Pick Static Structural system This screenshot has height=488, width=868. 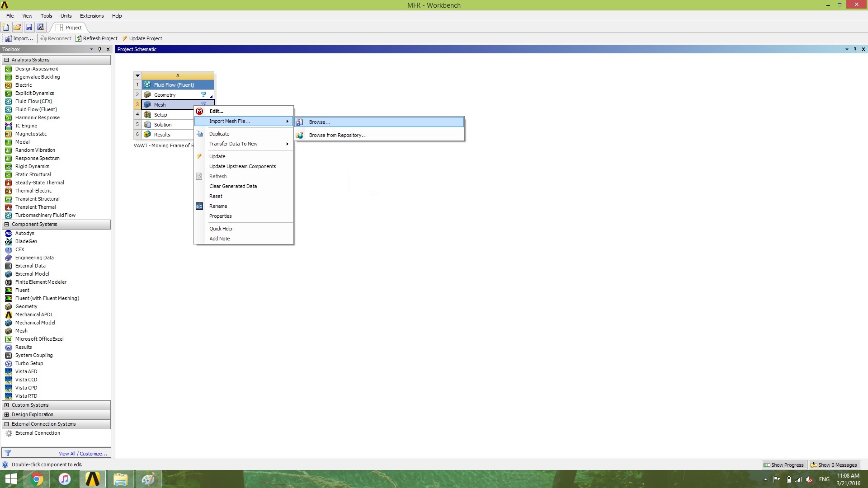33,174
